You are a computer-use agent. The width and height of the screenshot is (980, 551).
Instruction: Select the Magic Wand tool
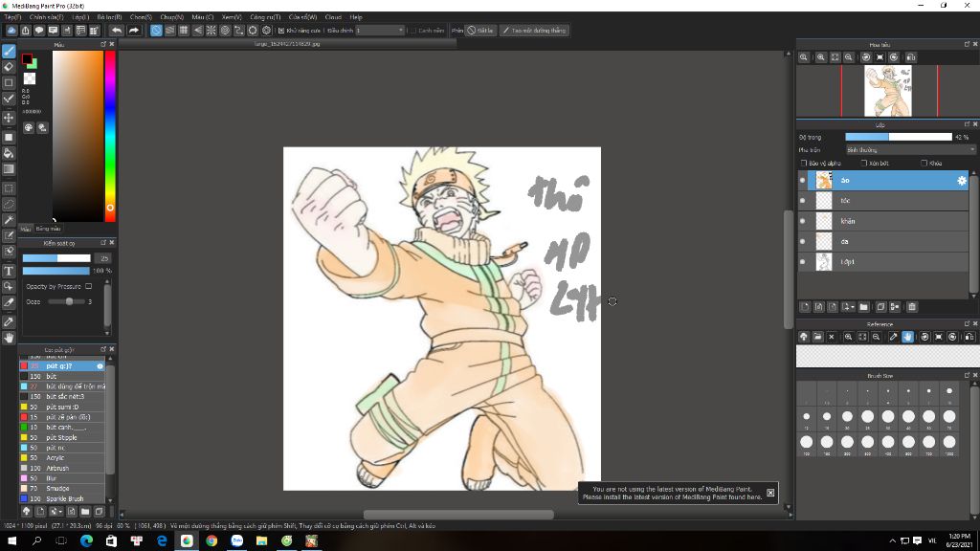(x=9, y=220)
